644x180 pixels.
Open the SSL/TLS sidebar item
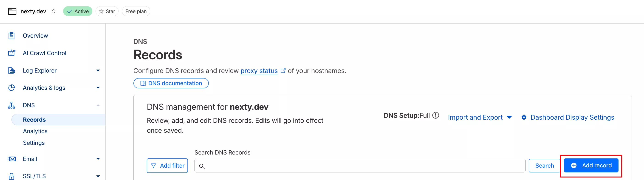[x=34, y=176]
